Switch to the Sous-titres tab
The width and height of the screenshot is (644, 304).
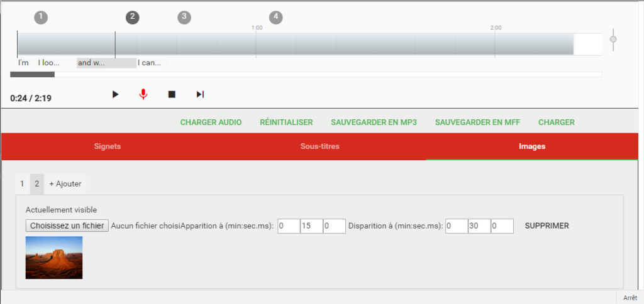[x=320, y=146]
